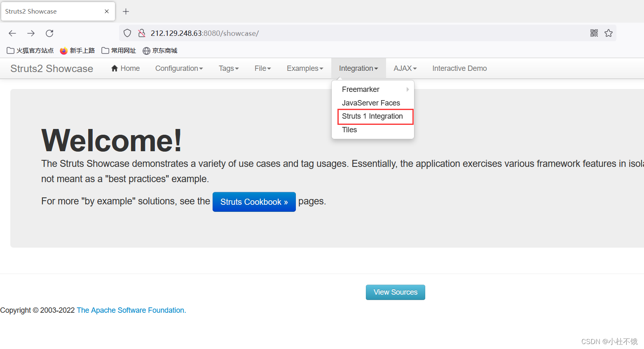Screen dimensions: 644x349
Task: Go back with the browser back arrow
Action: coord(12,33)
